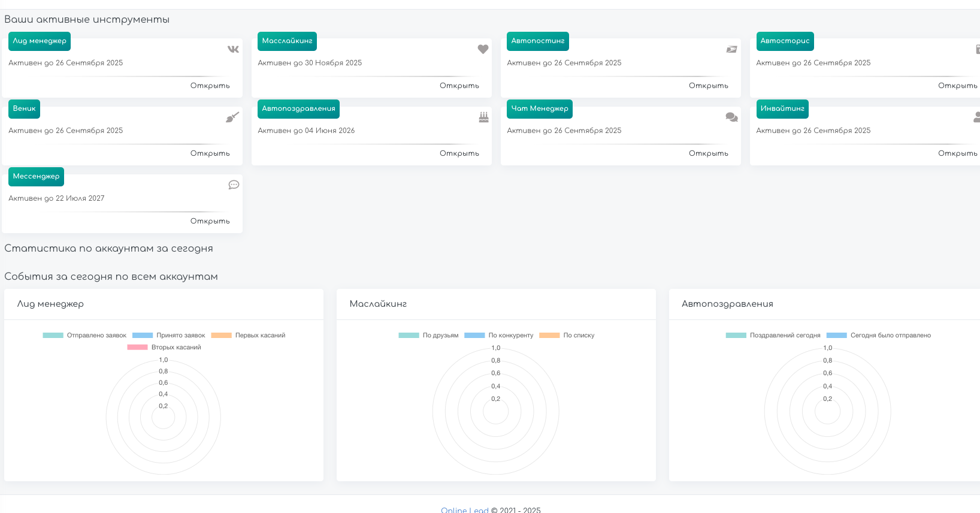Toggle Поздравлений сегодня legend swatch

(736, 336)
